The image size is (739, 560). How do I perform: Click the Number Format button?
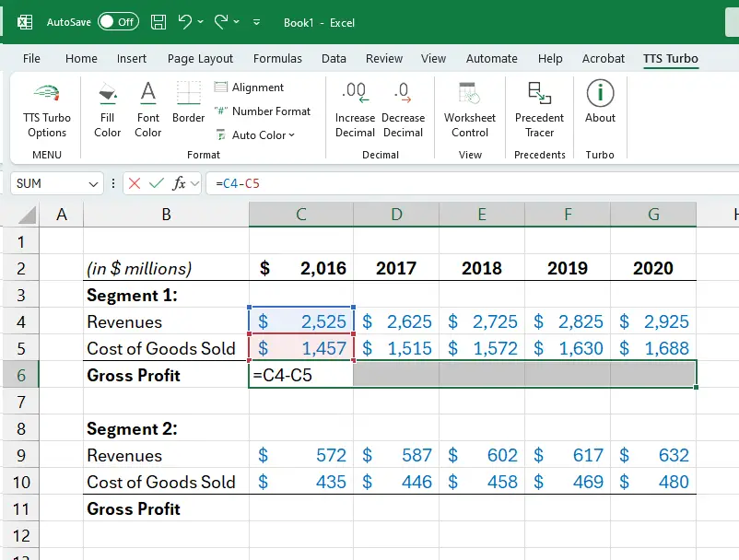[x=262, y=111]
